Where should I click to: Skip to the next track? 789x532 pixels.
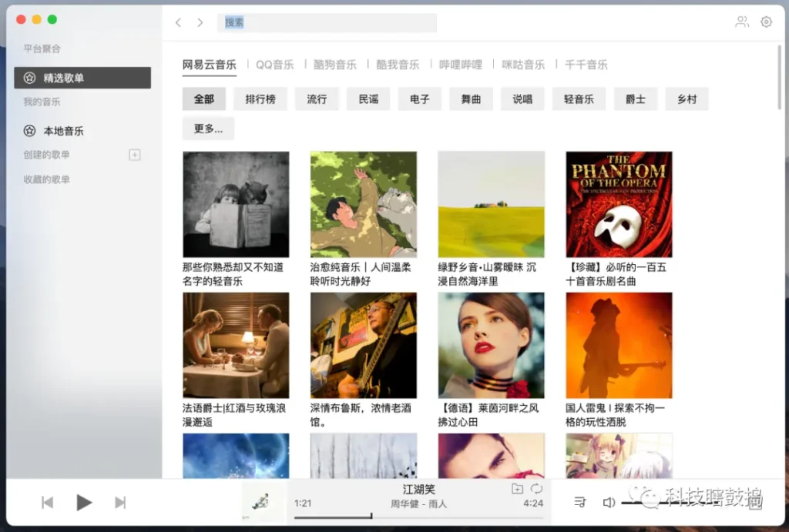[119, 502]
